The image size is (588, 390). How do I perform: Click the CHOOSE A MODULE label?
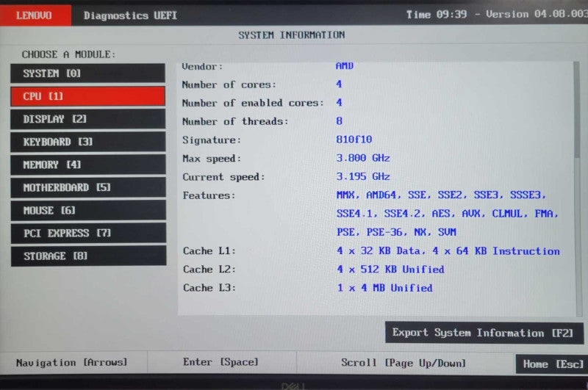click(x=68, y=54)
